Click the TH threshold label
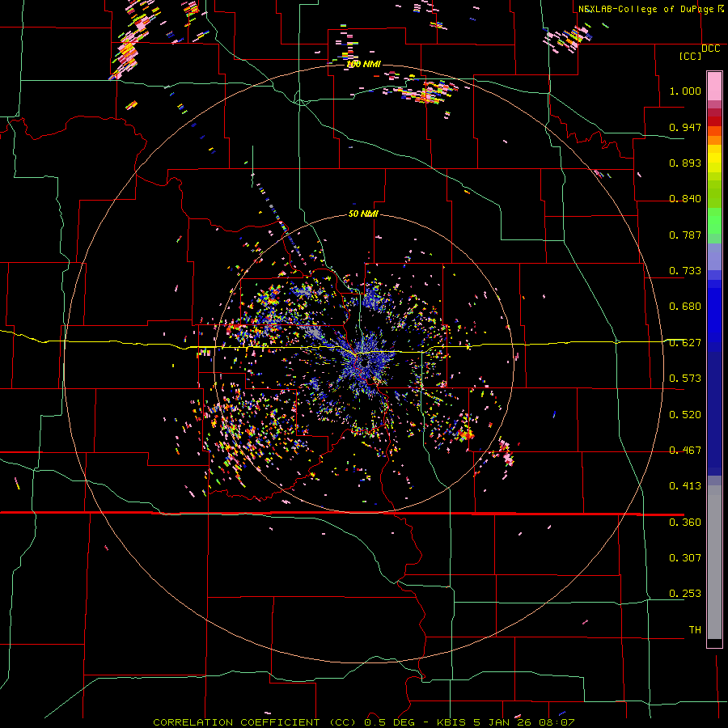 pos(695,630)
